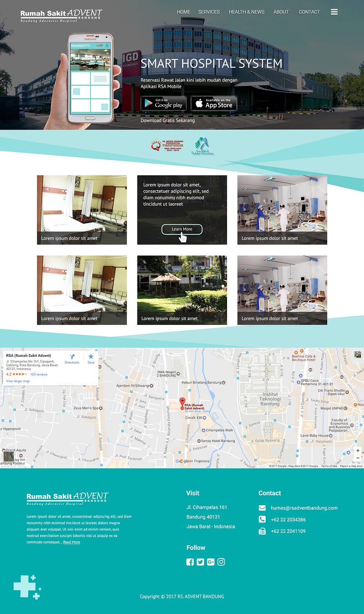Open the smartphone app mockup image
This screenshot has height=614, width=364.
pos(90,78)
